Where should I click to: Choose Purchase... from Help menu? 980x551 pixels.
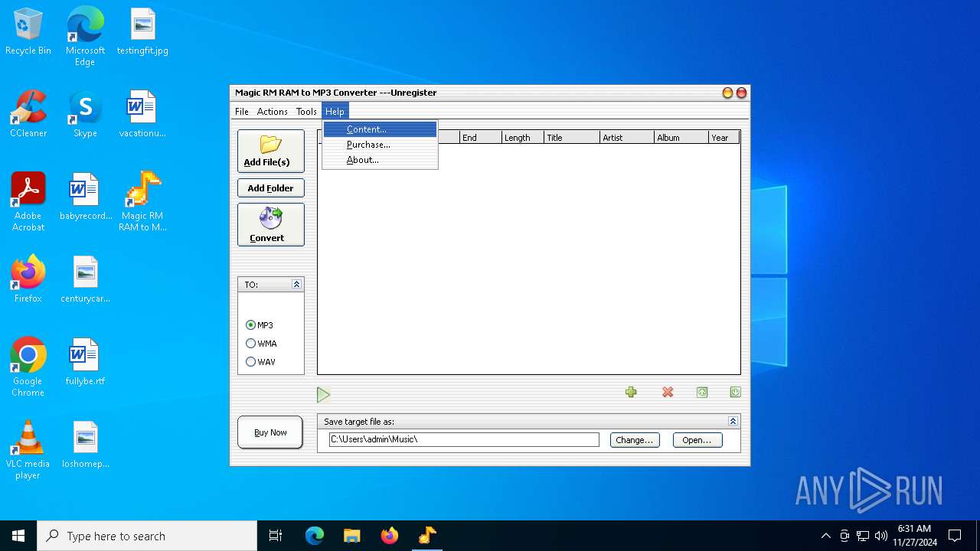coord(380,145)
